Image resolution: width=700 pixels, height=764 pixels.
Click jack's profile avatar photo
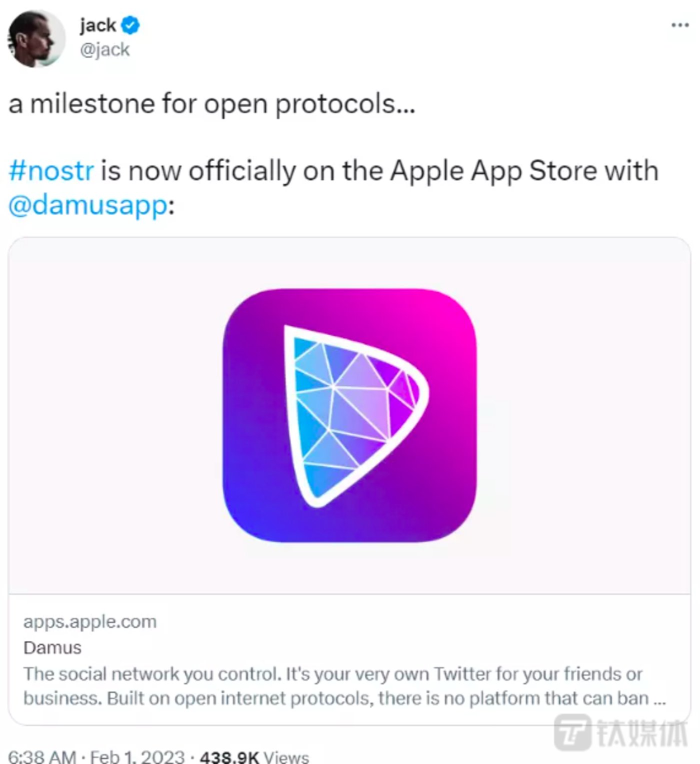pyautogui.click(x=36, y=38)
